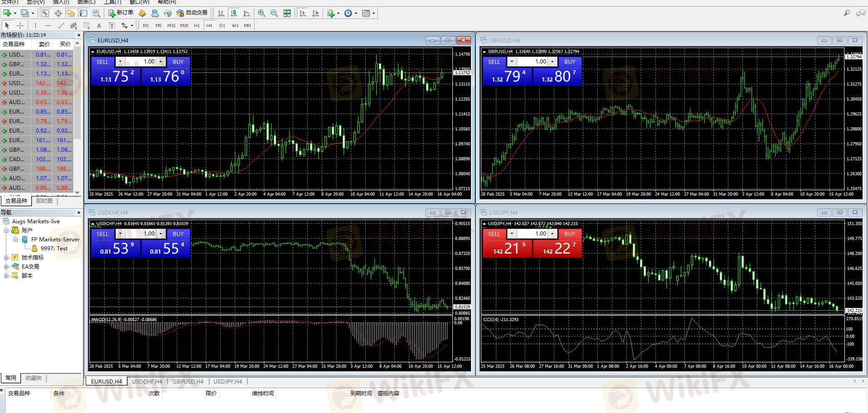Click SELL on the USDJPY chart
This screenshot has width=868, height=413.
494,234
